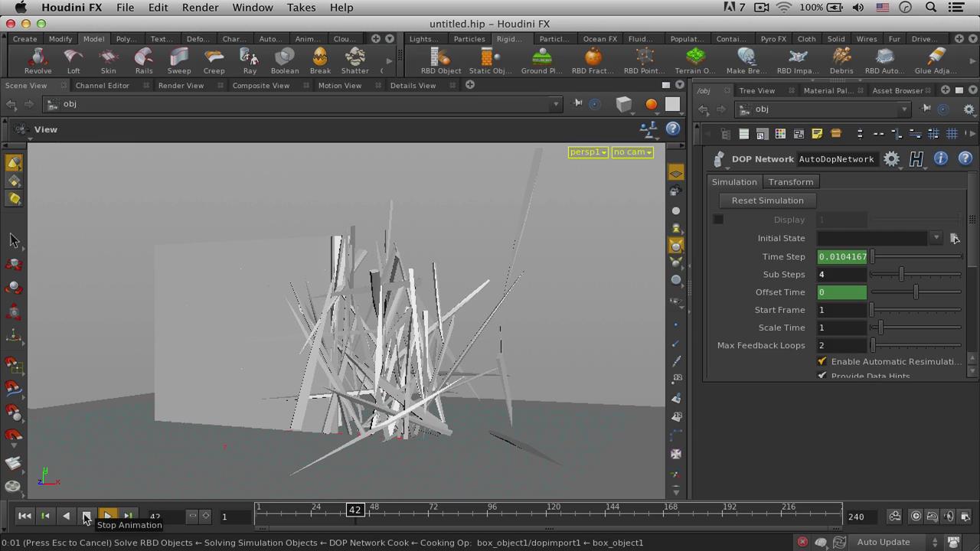
Task: Click the Glue Adjacent shelf tool
Action: pos(936,60)
